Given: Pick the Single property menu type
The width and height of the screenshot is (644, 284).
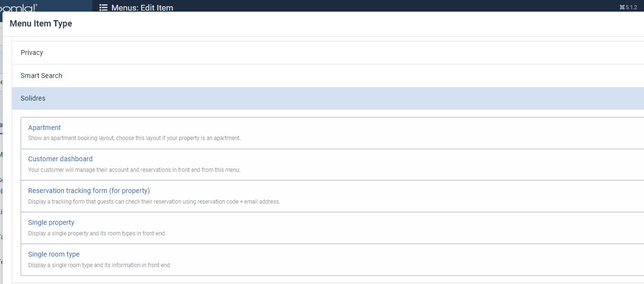Looking at the screenshot, I should [x=51, y=222].
